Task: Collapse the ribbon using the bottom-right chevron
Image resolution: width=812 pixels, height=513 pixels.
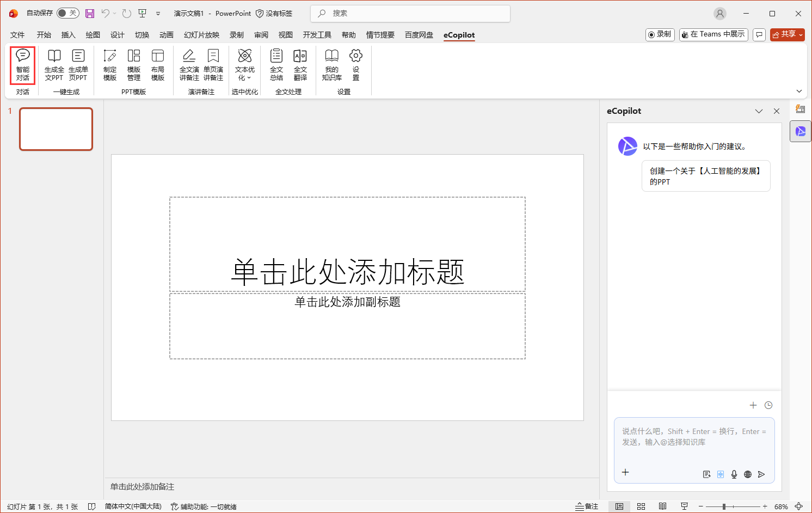Action: coord(798,91)
